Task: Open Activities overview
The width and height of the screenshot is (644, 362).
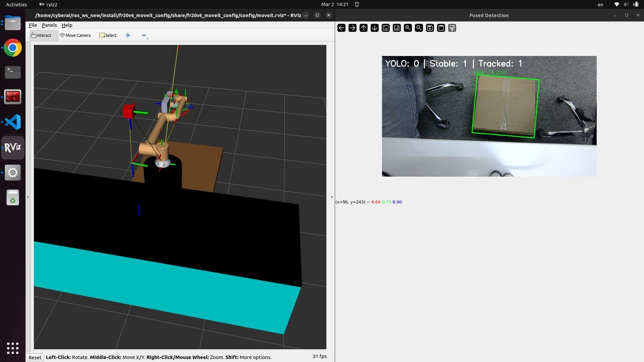Action: (x=17, y=4)
